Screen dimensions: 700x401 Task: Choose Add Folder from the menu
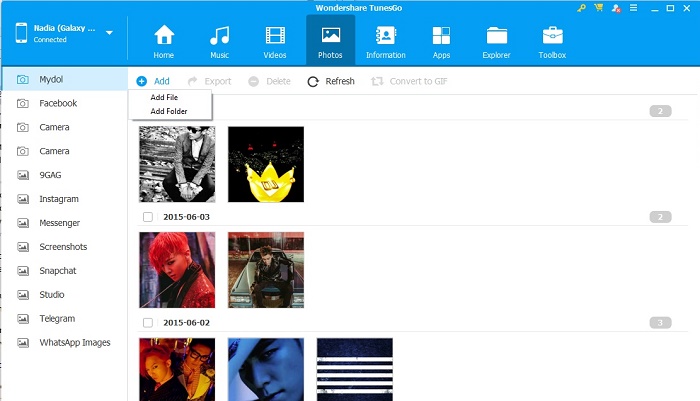point(168,111)
